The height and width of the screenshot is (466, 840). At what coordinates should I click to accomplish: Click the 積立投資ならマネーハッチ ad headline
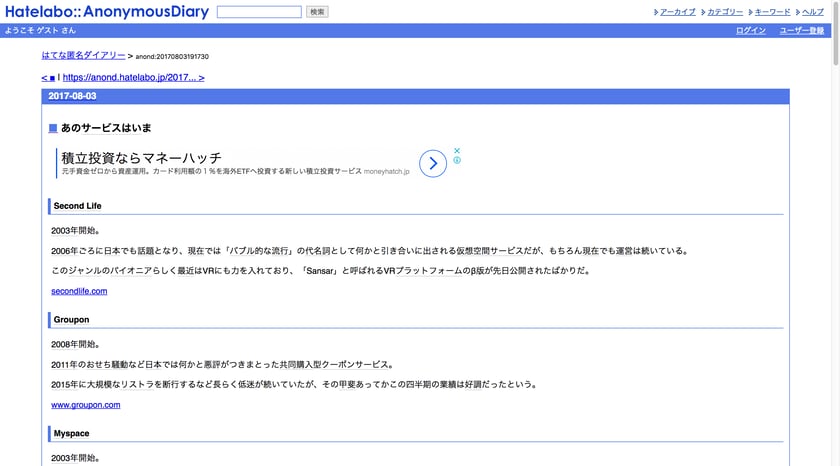click(x=141, y=158)
